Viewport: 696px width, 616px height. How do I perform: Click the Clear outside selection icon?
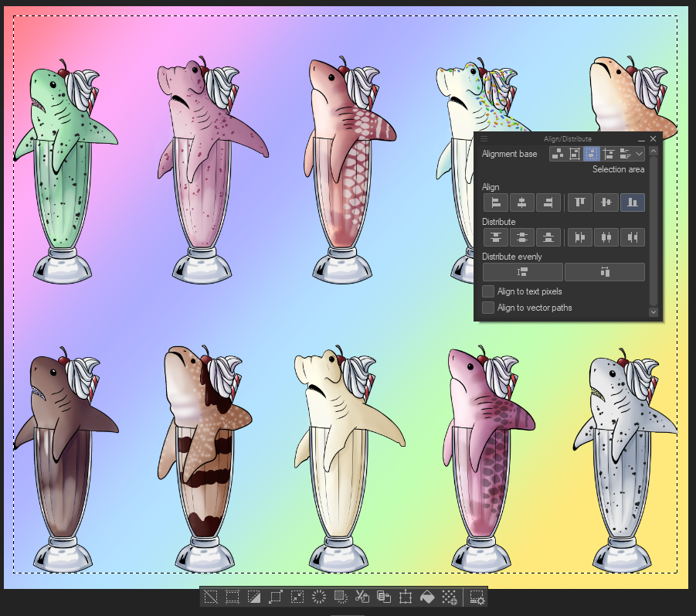coord(341,597)
